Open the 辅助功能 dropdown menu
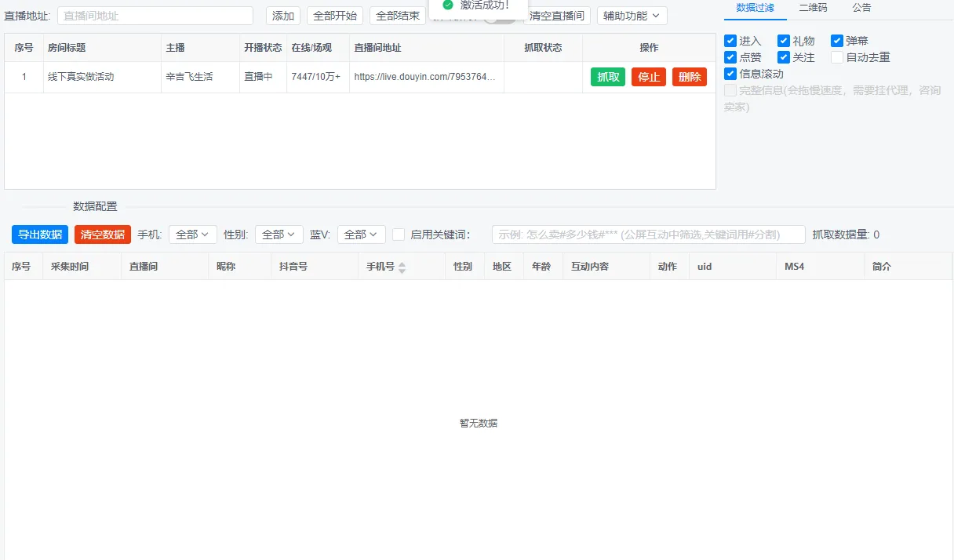The image size is (954, 560). coord(632,16)
